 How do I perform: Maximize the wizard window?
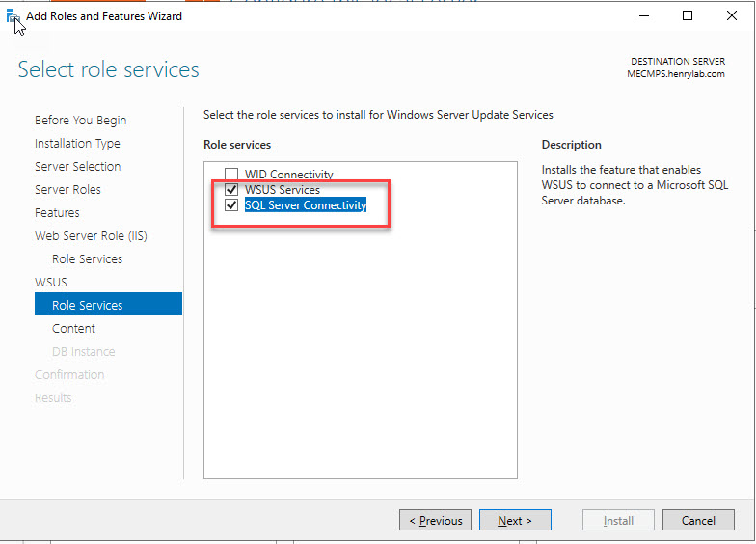coord(688,16)
